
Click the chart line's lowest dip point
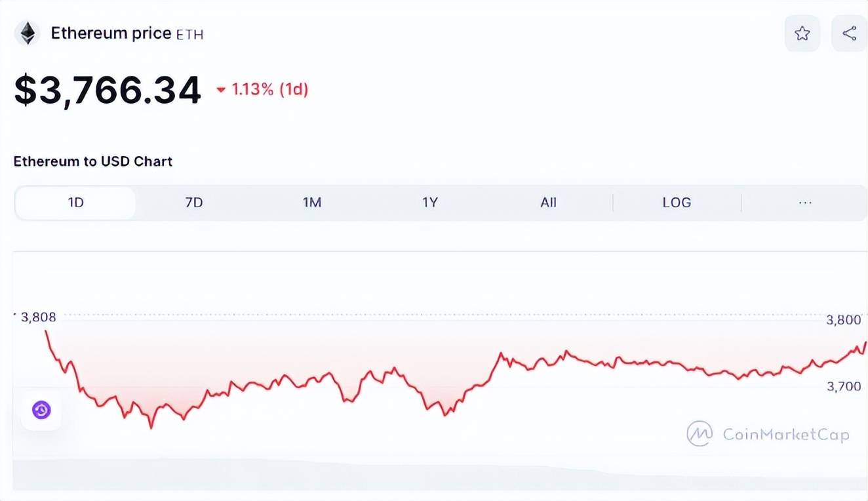pos(151,427)
